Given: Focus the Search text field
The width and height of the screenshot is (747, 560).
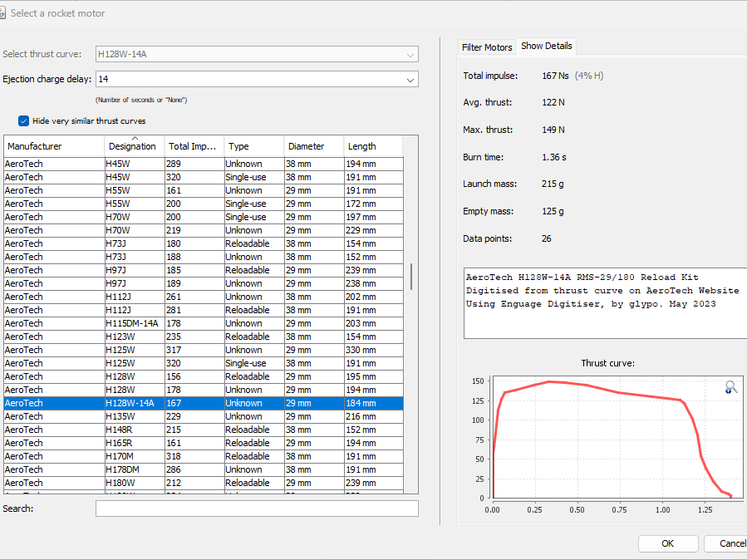Looking at the screenshot, I should pos(257,508).
